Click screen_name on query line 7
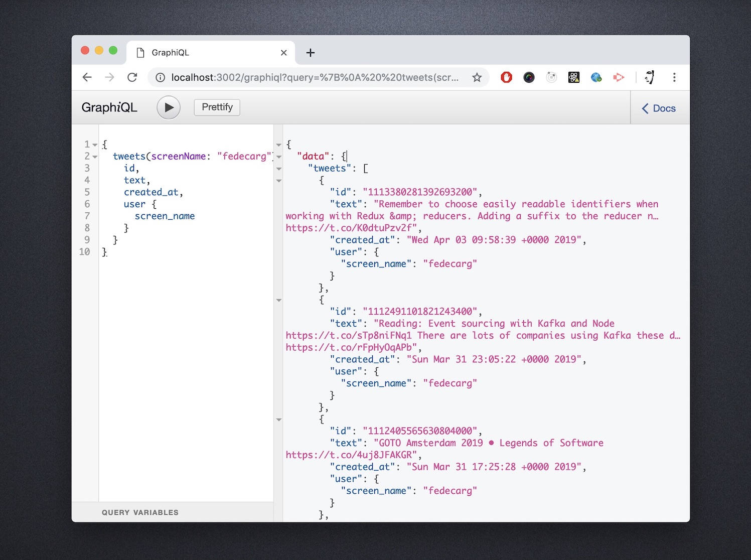751x560 pixels. pos(165,216)
